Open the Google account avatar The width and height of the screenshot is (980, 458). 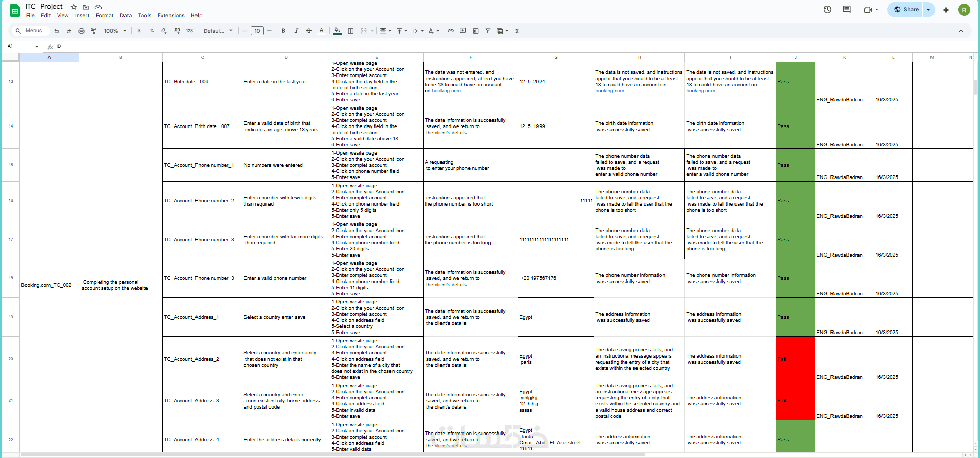tap(964, 10)
